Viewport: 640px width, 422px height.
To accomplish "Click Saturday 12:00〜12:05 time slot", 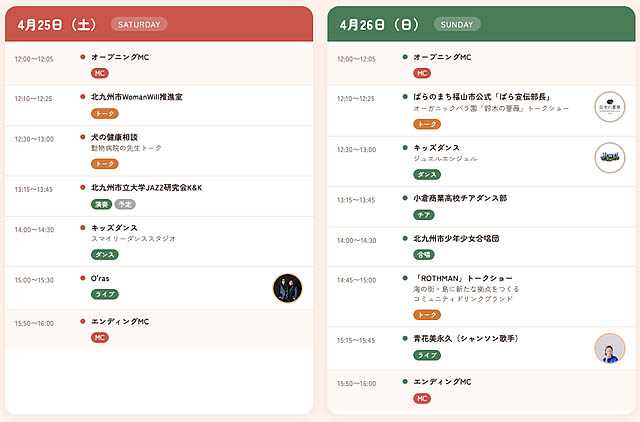I will tap(34, 59).
